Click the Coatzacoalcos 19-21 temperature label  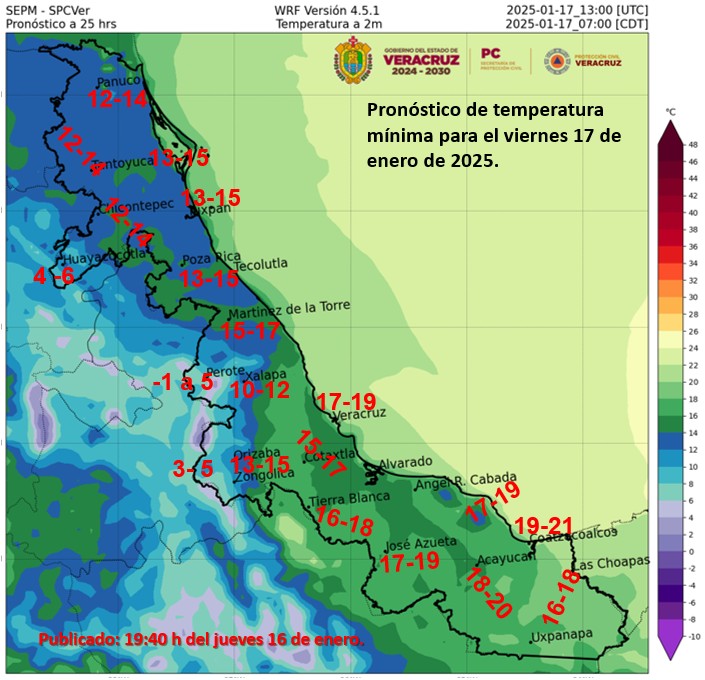(x=544, y=526)
